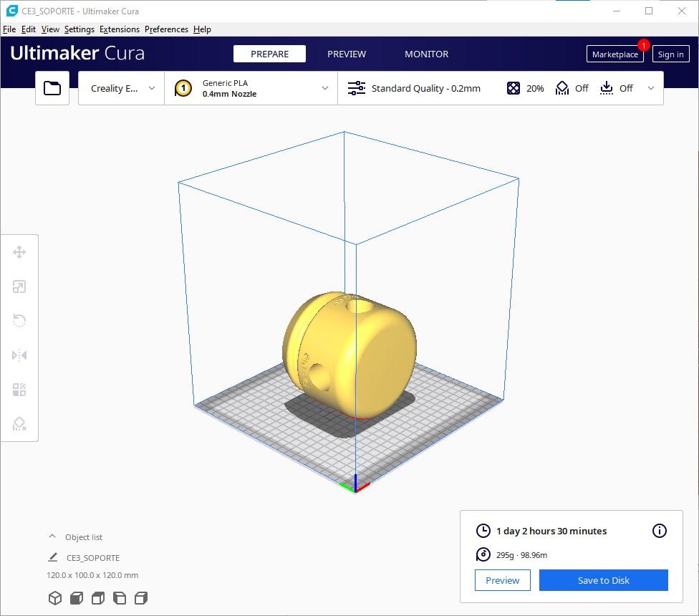Switch to 3D perspective view cube
Screen dimensions: 699x616
click(55, 597)
